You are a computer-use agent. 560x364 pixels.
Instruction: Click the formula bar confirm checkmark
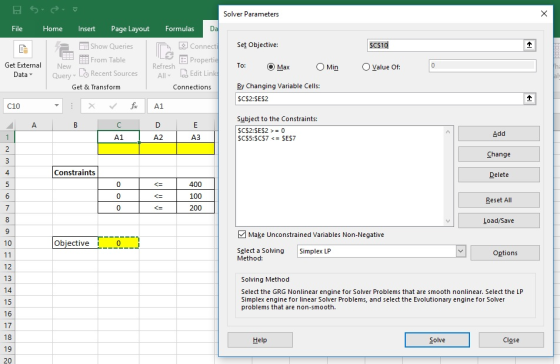tap(113, 106)
